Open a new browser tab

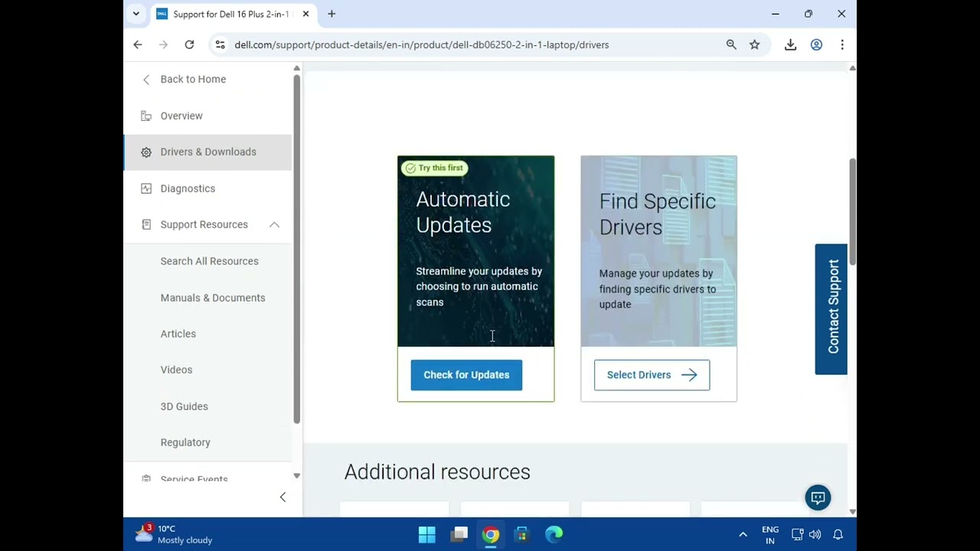332,14
